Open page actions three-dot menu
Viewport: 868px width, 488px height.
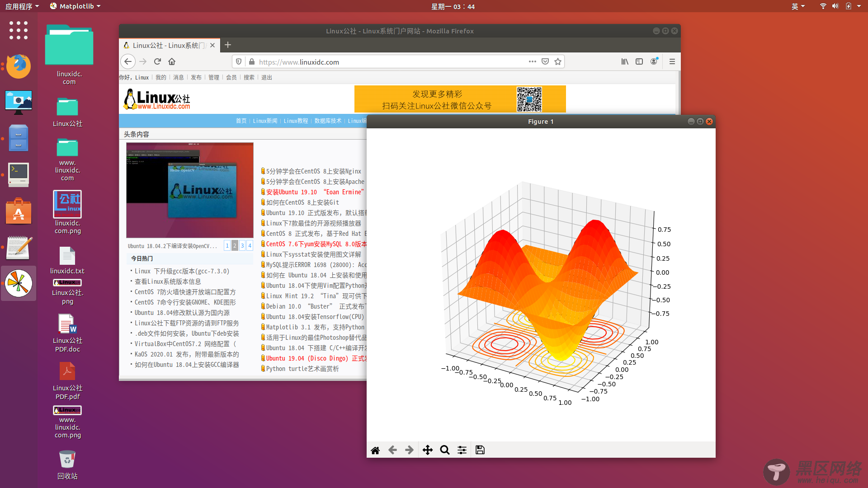pyautogui.click(x=533, y=61)
